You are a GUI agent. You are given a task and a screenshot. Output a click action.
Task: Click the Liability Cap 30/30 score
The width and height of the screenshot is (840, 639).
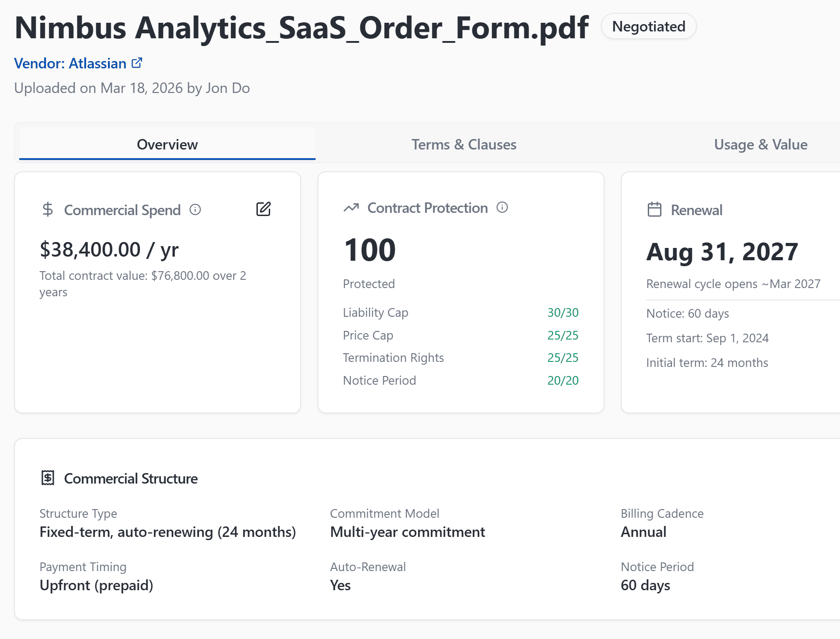tap(563, 313)
